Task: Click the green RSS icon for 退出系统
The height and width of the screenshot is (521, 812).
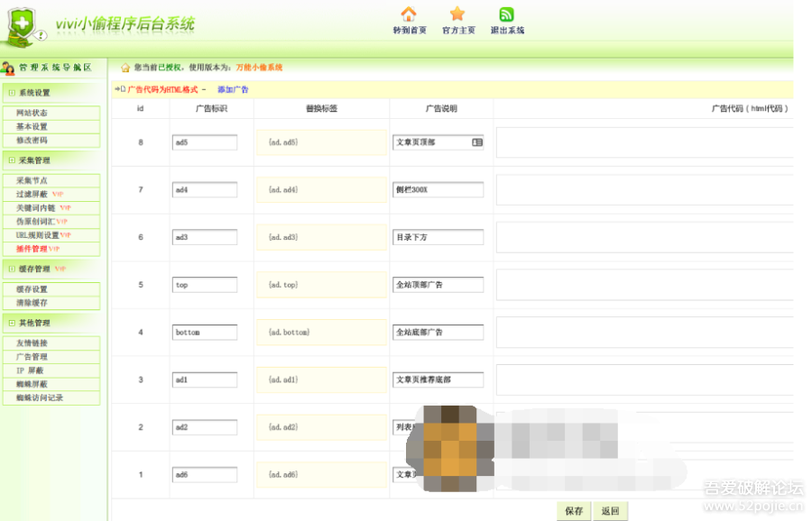Action: [x=506, y=14]
